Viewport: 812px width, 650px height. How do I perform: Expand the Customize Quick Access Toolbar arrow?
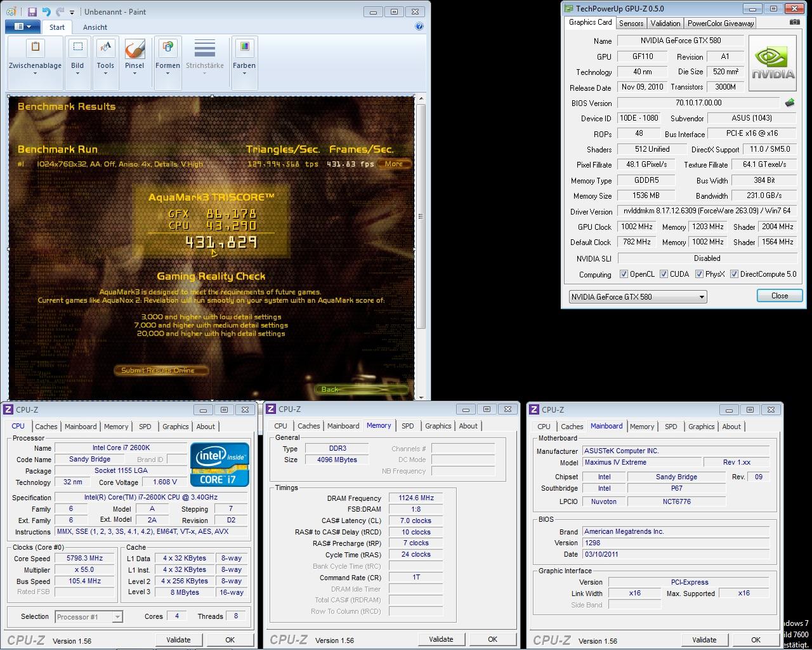point(72,12)
